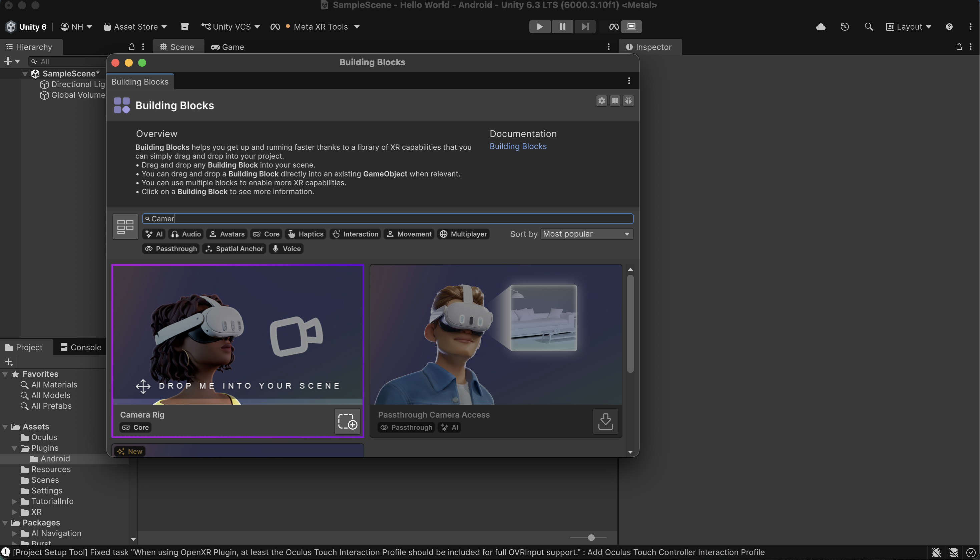
Task: Report a bug using the bug icon
Action: (x=628, y=100)
